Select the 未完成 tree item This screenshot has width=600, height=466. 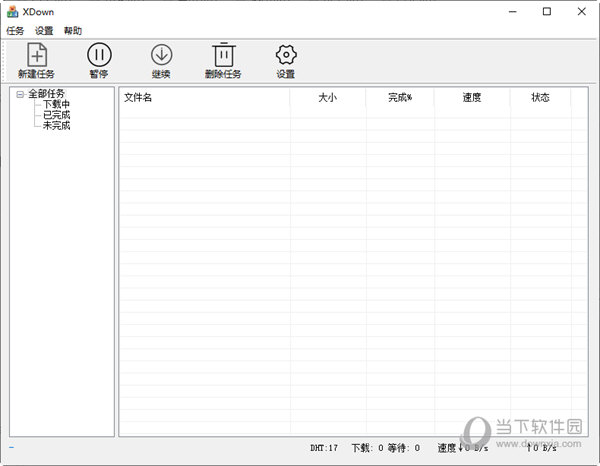[56, 125]
